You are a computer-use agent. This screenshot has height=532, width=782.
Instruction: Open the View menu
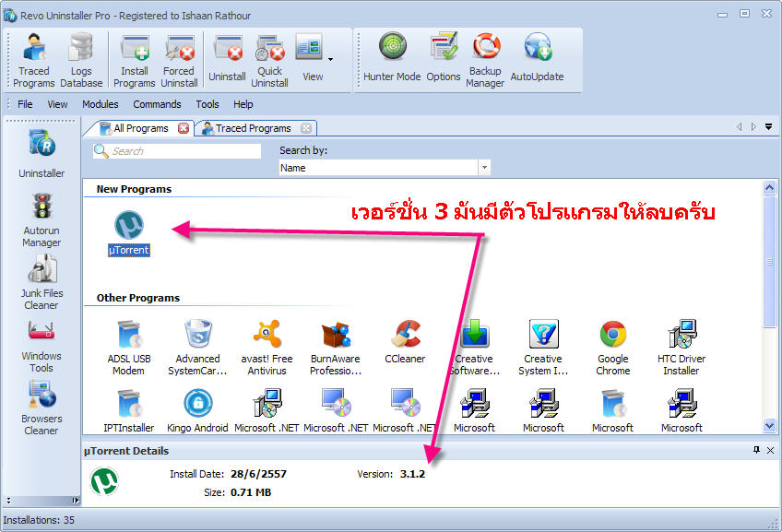pyautogui.click(x=57, y=104)
